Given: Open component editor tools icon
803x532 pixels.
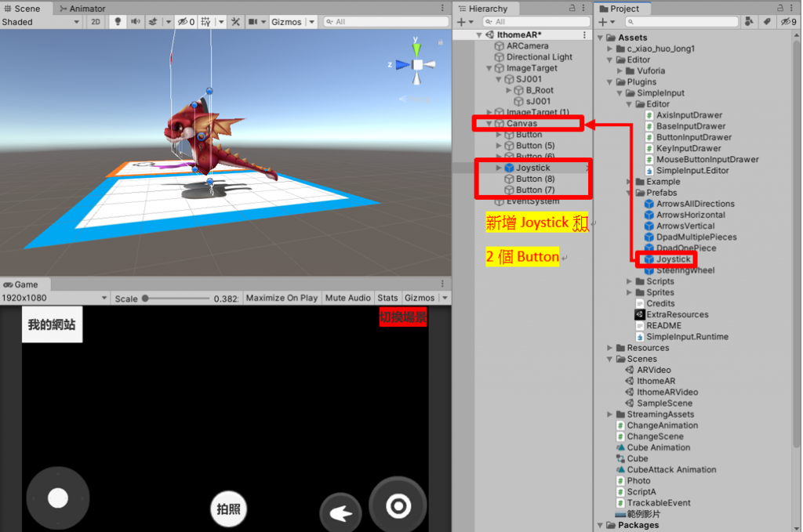Looking at the screenshot, I should coord(235,21).
